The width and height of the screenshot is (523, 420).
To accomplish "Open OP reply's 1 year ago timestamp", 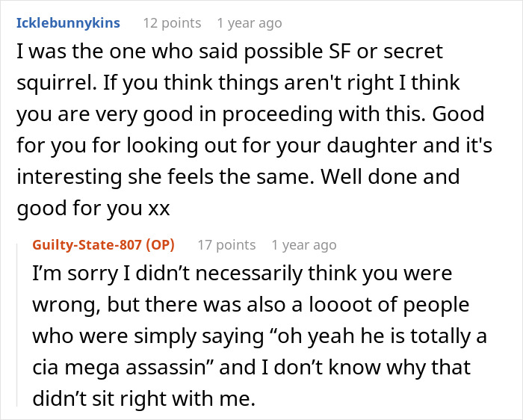I will (303, 244).
